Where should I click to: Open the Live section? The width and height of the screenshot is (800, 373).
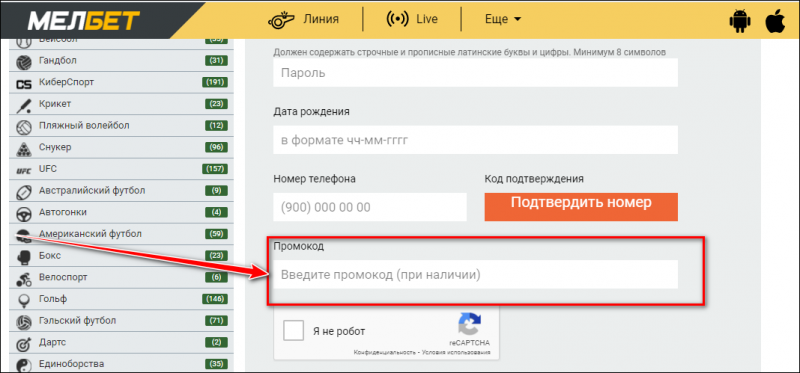click(x=427, y=19)
